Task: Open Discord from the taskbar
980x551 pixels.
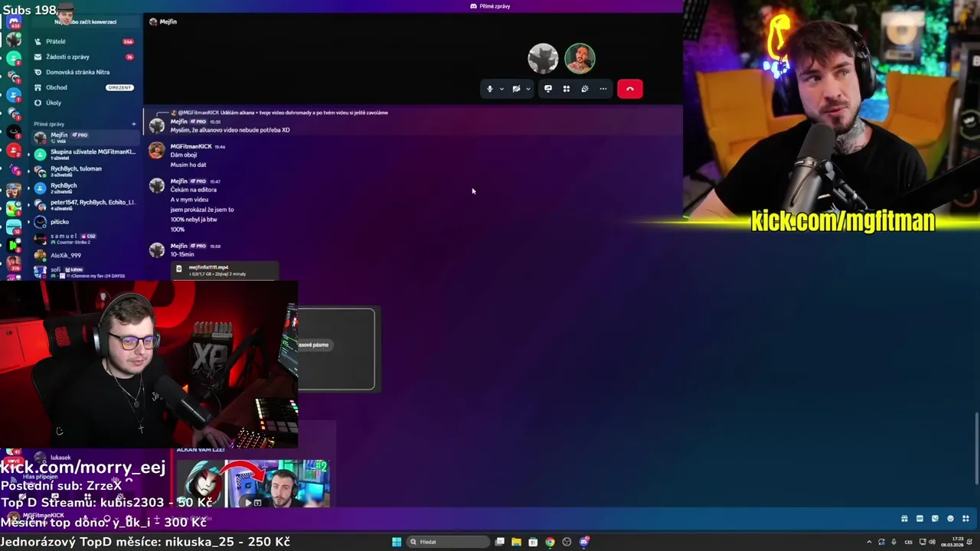Action: tap(583, 542)
